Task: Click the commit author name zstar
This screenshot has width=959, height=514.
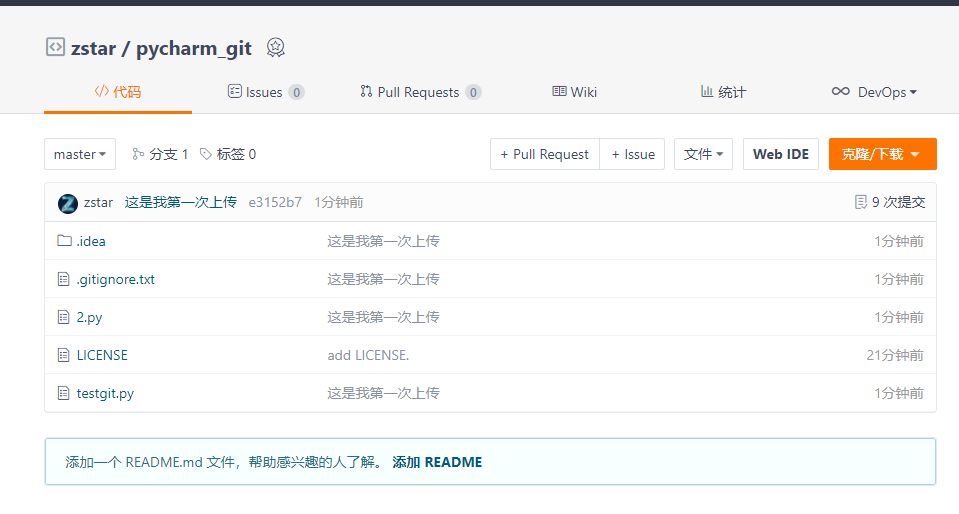Action: click(98, 202)
